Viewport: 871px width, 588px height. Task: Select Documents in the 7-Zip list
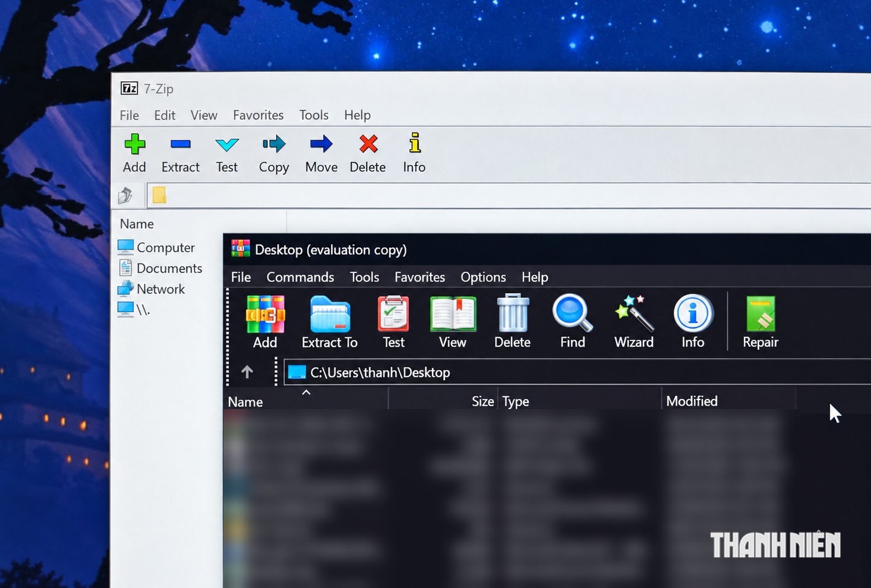click(160, 268)
